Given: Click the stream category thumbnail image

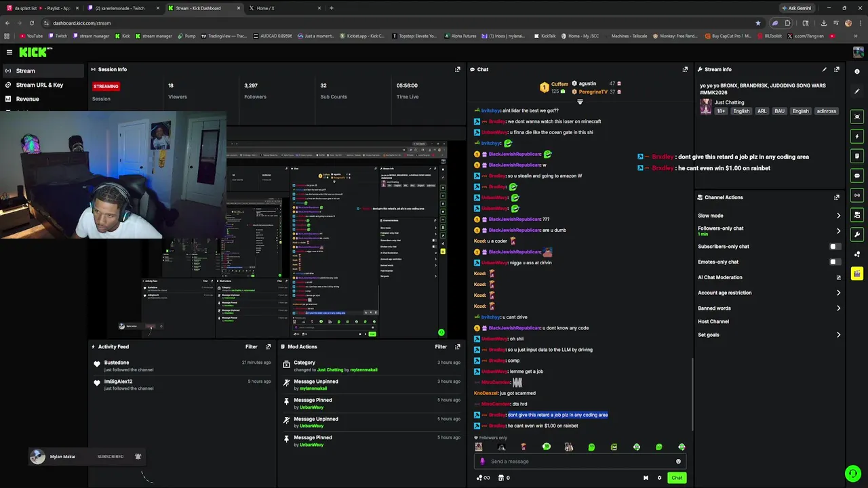Looking at the screenshot, I should pos(706,106).
